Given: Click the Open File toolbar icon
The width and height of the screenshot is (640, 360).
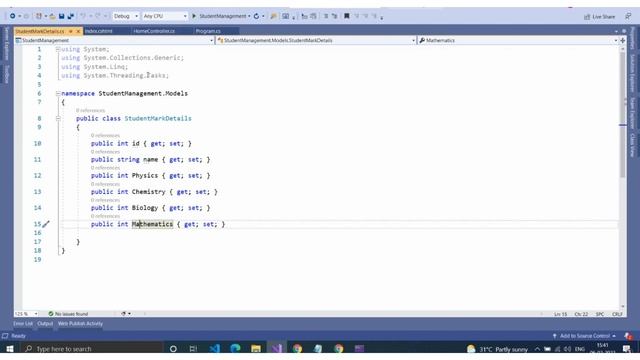Looking at the screenshot, I should point(53,16).
